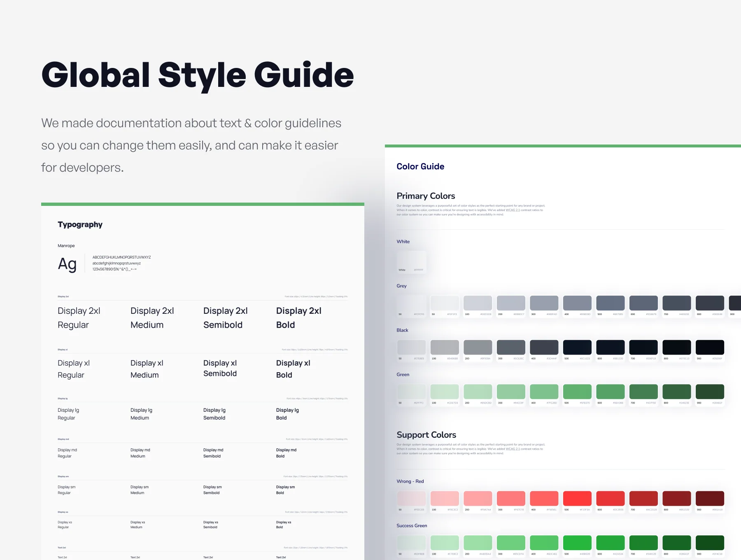Select the 'Display 2xl Bold' sample
Viewport: 741px width, 560px height.
tap(299, 318)
